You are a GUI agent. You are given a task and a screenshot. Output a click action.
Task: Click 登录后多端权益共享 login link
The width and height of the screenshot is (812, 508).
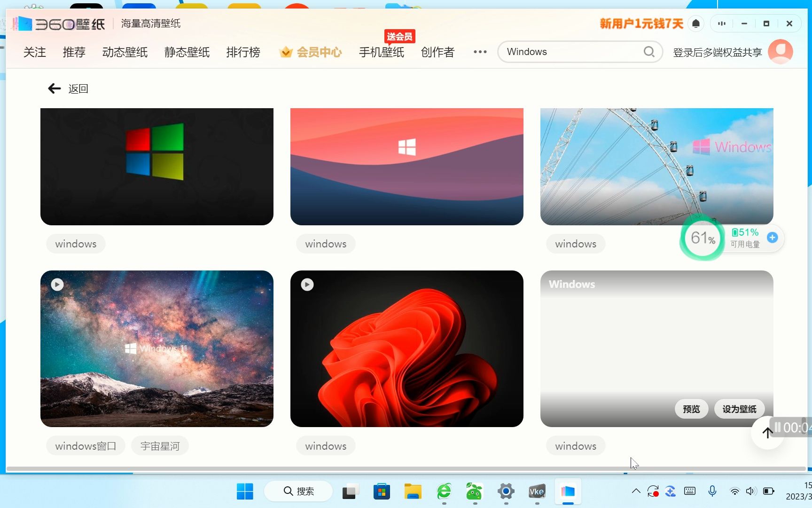pyautogui.click(x=718, y=52)
